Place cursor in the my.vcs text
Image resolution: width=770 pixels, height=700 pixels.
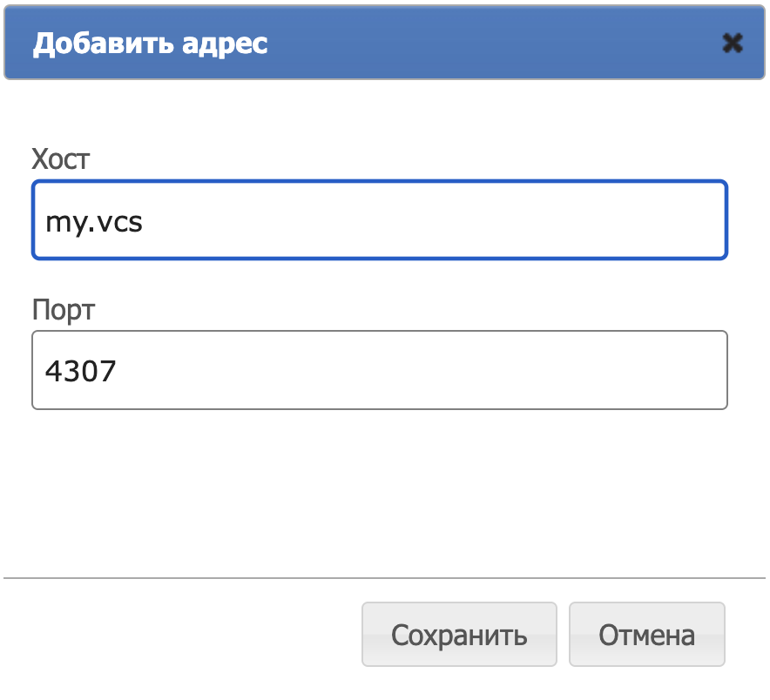click(x=94, y=222)
